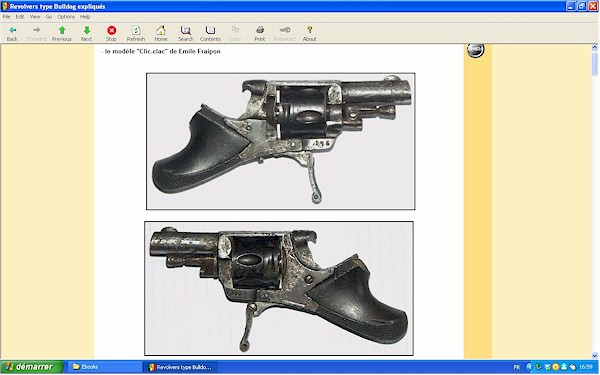600x375 pixels.
Task: Open the démarrer Start button
Action: coord(31,367)
